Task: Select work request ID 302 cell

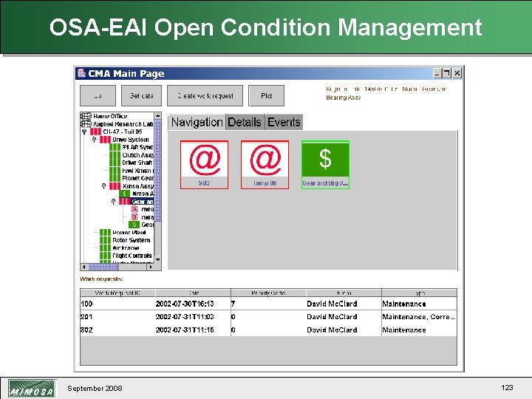Action: [x=117, y=330]
